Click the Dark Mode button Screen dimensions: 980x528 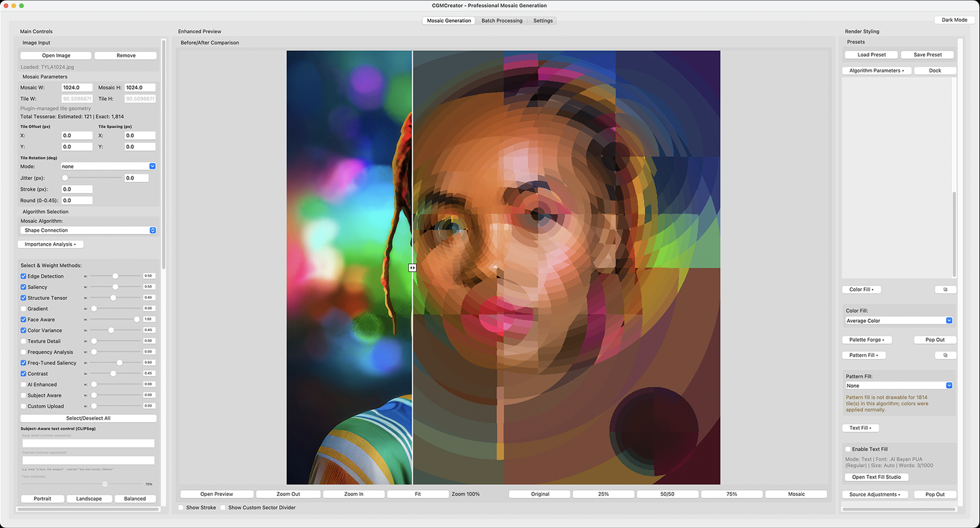[954, 20]
